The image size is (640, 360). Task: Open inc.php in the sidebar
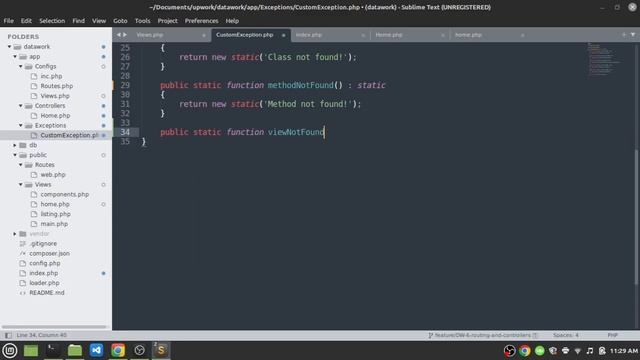[x=51, y=76]
